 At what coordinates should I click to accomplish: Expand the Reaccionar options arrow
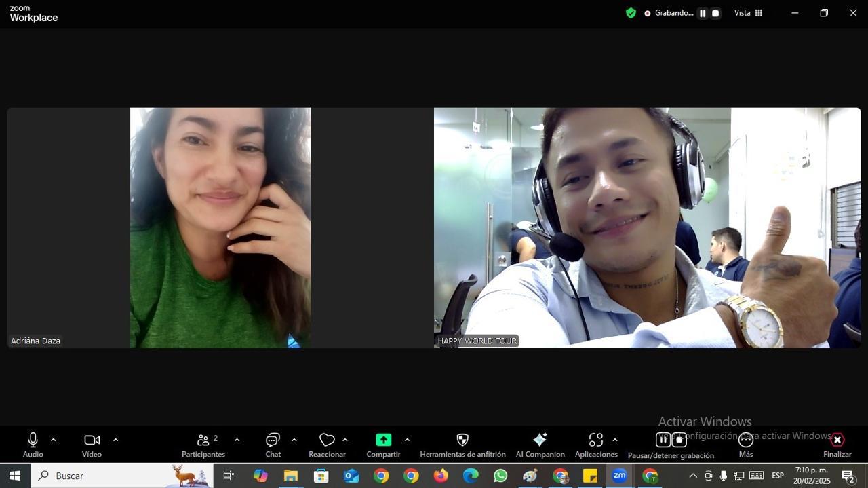[345, 440]
